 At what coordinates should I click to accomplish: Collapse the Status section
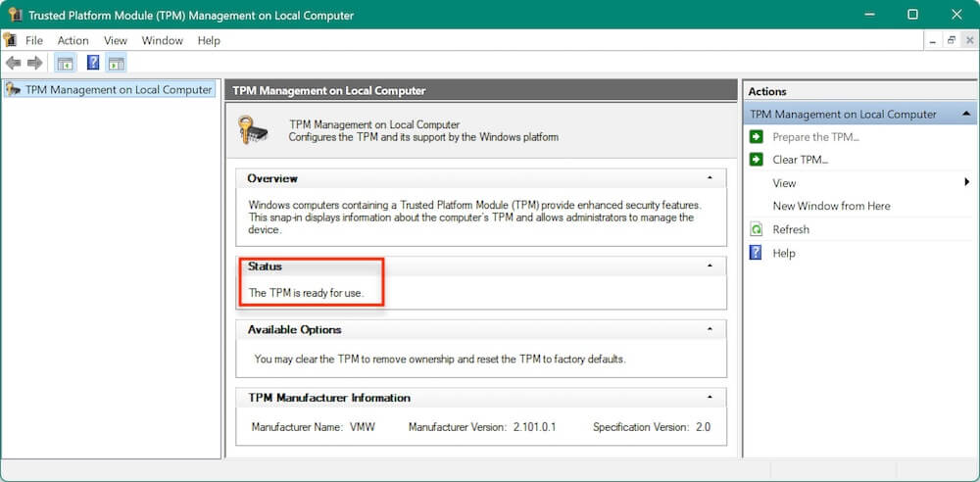tap(710, 265)
